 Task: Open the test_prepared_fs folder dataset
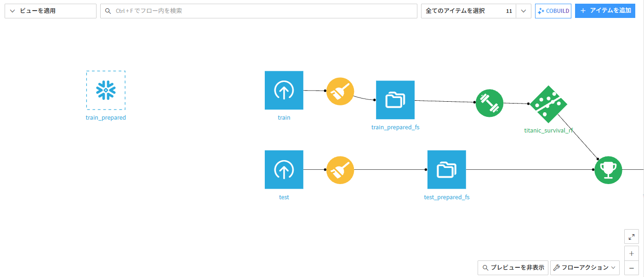click(447, 169)
